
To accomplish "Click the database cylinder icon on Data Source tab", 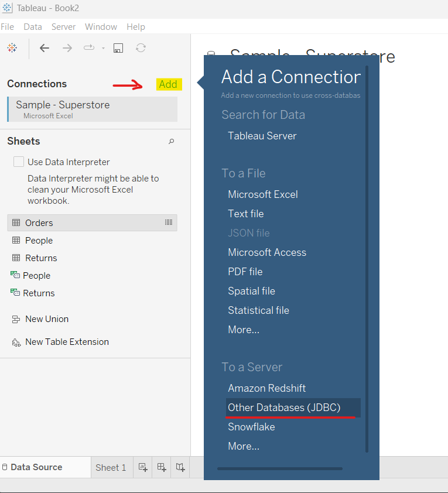I will click(5, 467).
